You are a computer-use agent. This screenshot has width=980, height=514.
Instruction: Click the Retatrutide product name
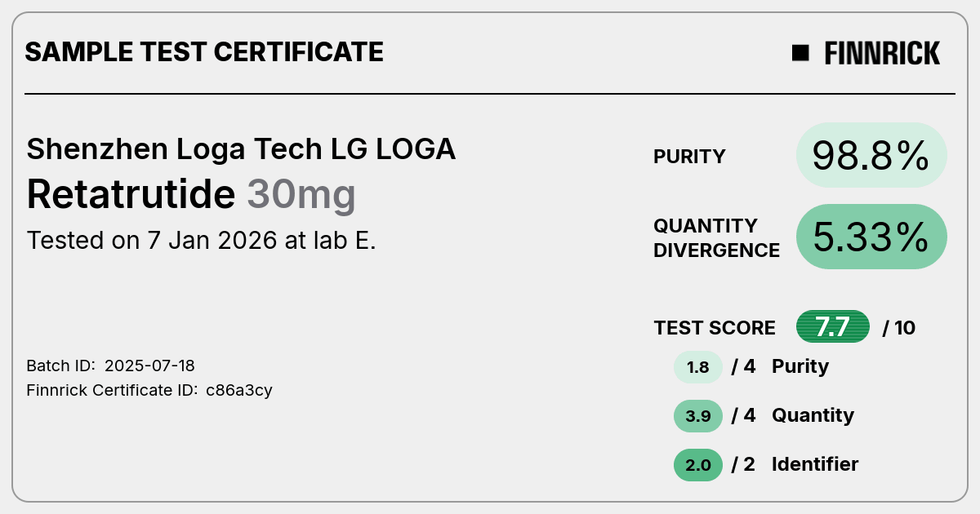point(131,194)
